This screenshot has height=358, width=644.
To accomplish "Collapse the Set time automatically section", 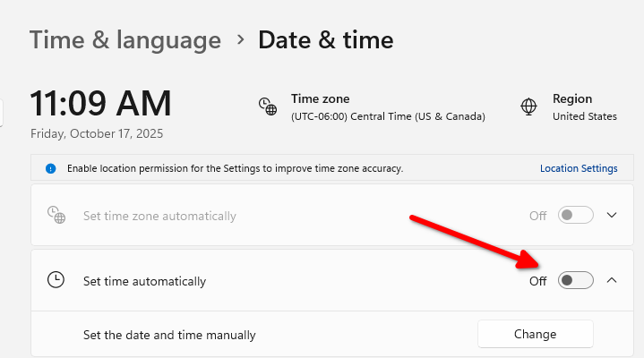I will pyautogui.click(x=613, y=281).
